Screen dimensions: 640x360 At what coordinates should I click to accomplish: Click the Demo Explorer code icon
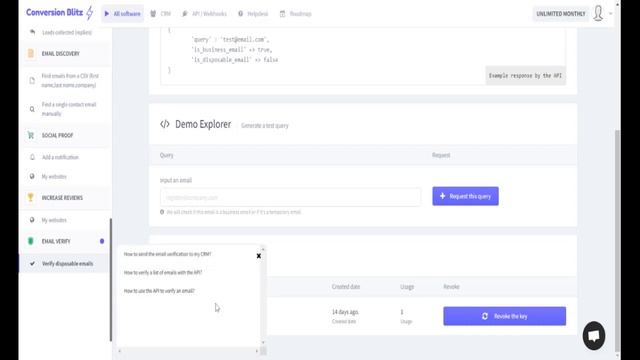click(164, 124)
